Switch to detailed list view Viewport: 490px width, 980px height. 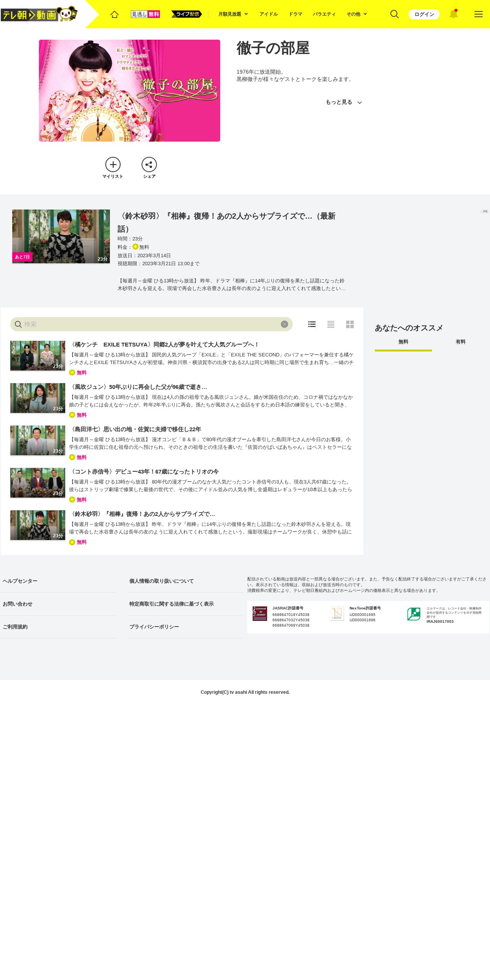point(312,324)
